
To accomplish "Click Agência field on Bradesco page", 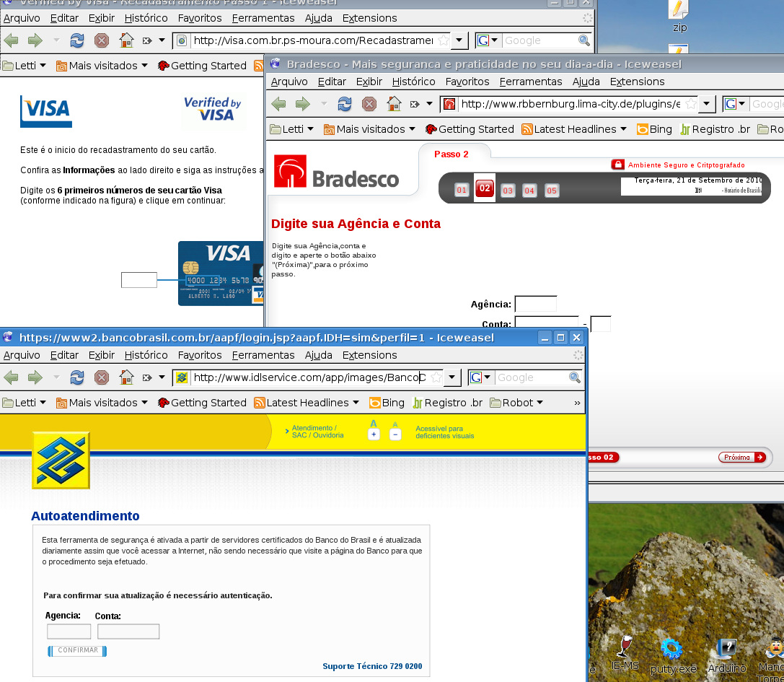I will point(535,305).
